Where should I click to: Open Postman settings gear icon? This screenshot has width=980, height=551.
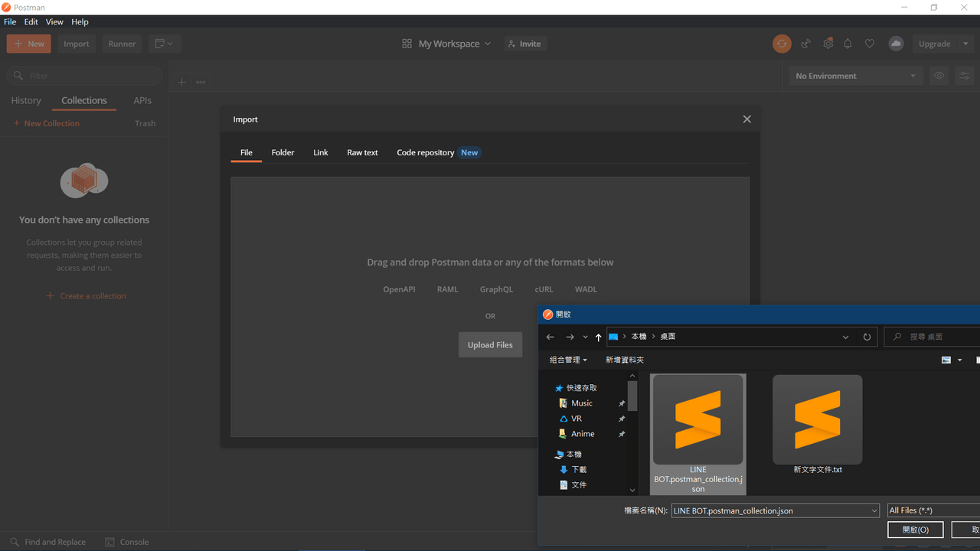tap(828, 44)
